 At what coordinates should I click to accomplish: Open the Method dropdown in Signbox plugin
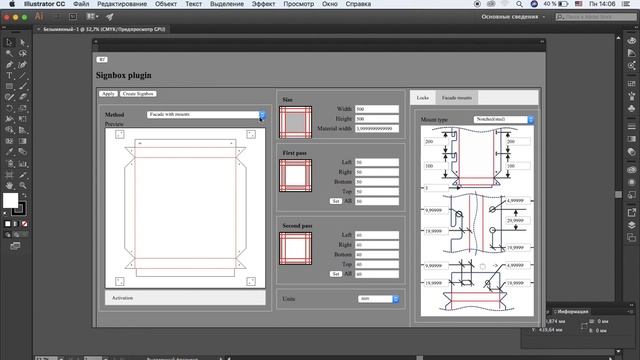206,115
